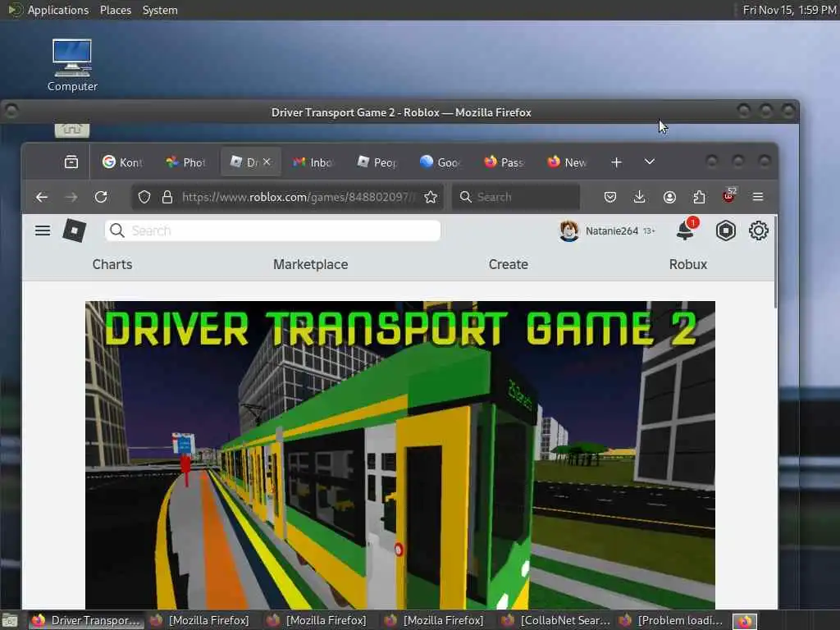Expand the list all tabs chevron

tap(650, 162)
